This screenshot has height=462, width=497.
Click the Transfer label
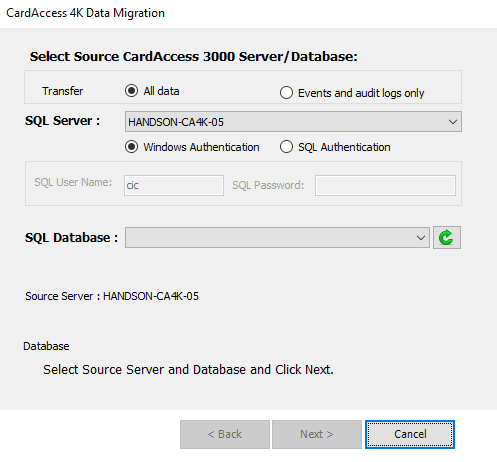63,91
